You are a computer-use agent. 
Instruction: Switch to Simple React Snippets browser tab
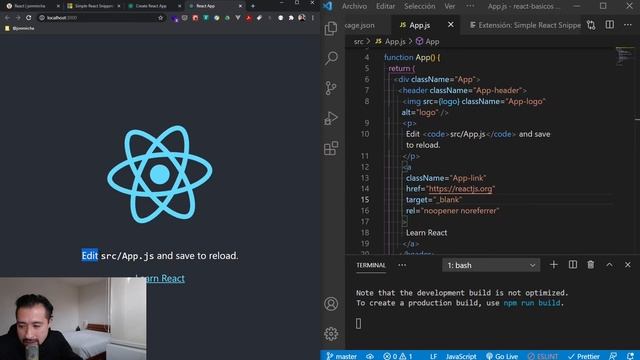94,6
